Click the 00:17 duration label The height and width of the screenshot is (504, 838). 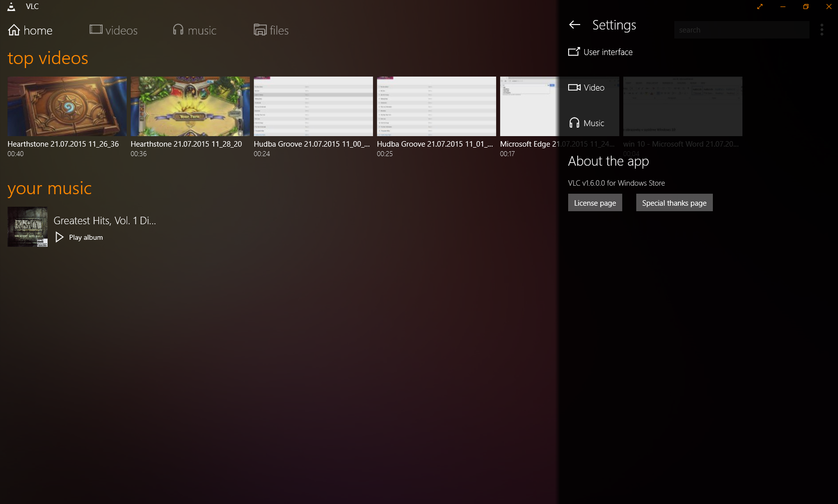tap(507, 154)
